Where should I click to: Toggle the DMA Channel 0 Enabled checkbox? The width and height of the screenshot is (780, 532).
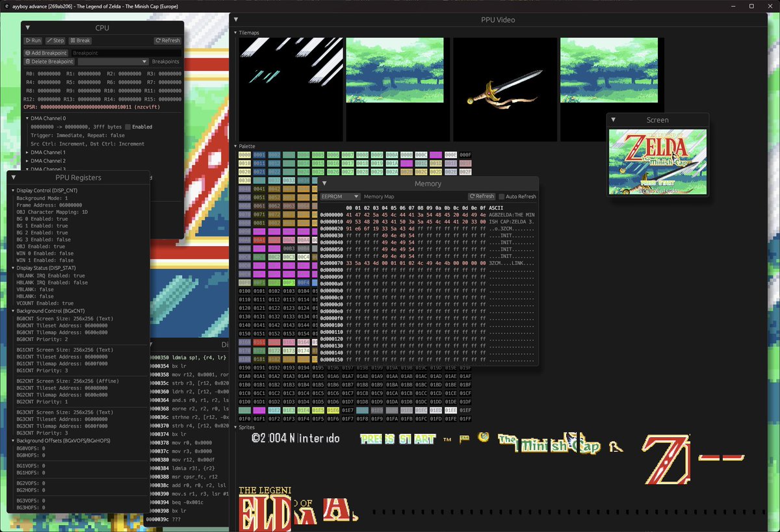tap(128, 127)
